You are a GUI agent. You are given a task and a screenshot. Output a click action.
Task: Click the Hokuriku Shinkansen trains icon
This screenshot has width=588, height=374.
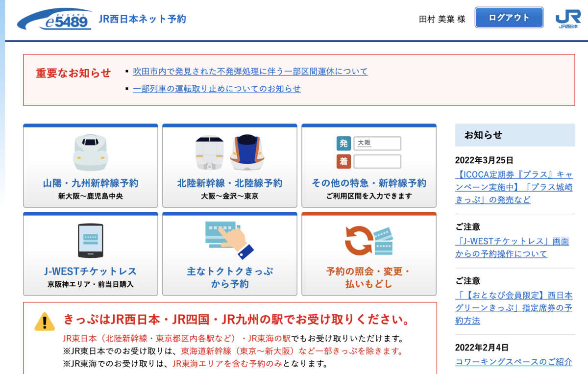click(x=229, y=152)
